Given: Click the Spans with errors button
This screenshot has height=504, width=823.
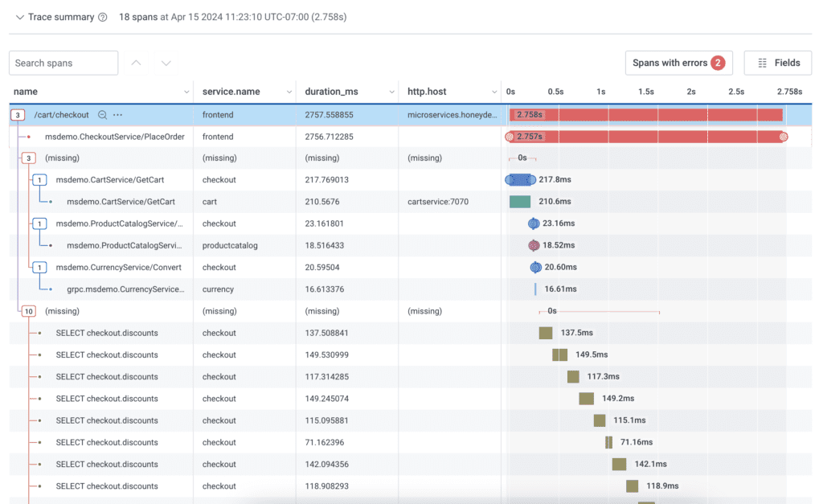Looking at the screenshot, I should pos(678,63).
